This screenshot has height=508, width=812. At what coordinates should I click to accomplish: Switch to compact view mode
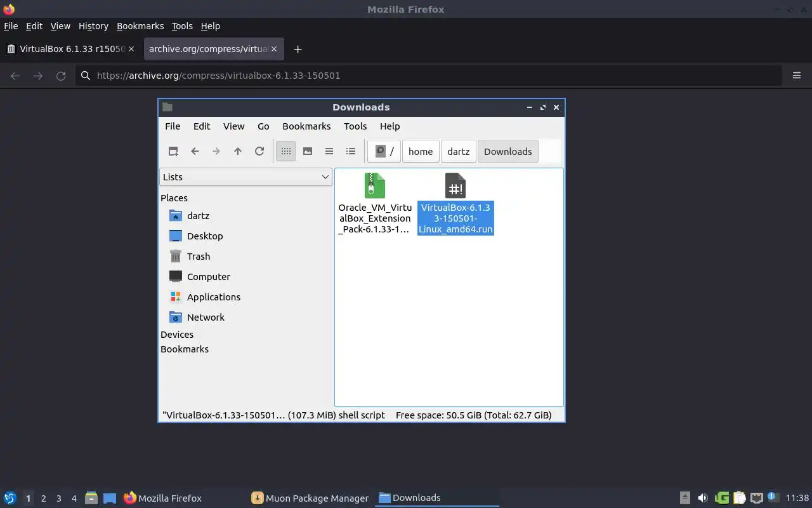coord(329,151)
